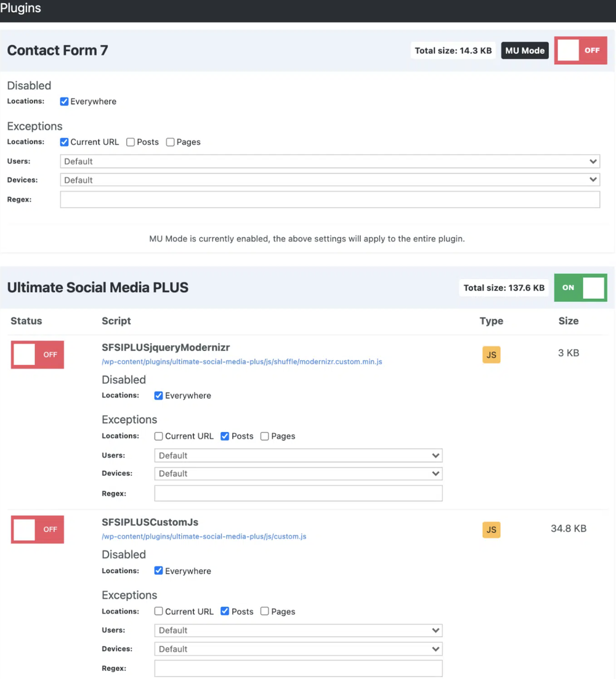Viewport: 616px width, 679px height.
Task: Click the Contact Form 7 heading
Action: 57,51
